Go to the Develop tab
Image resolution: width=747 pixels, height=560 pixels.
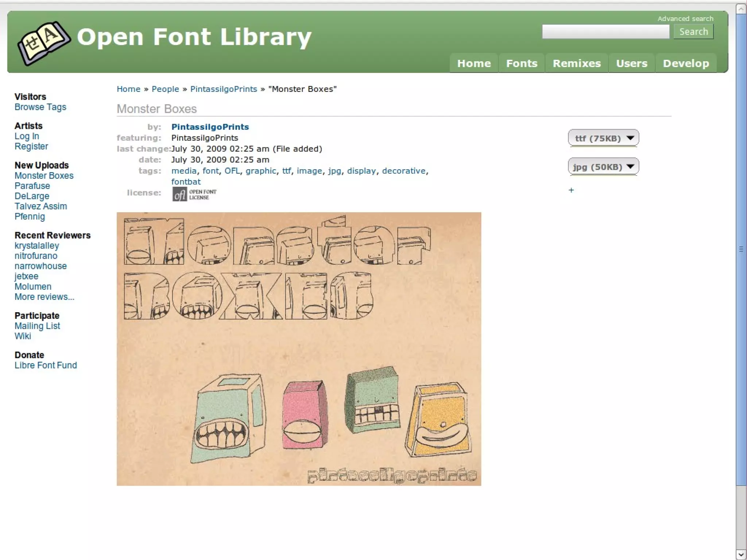click(x=686, y=63)
